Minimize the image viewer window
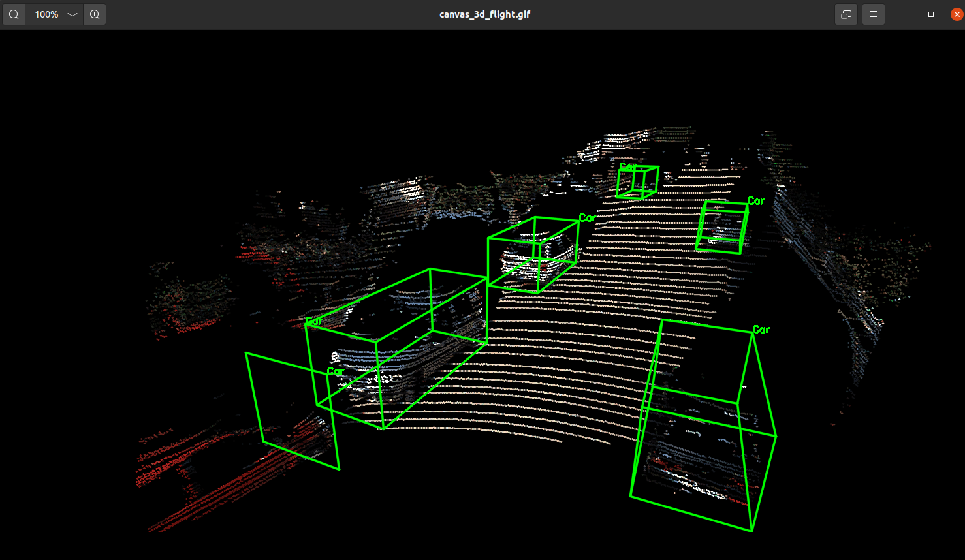This screenshot has height=560, width=965. [x=905, y=14]
